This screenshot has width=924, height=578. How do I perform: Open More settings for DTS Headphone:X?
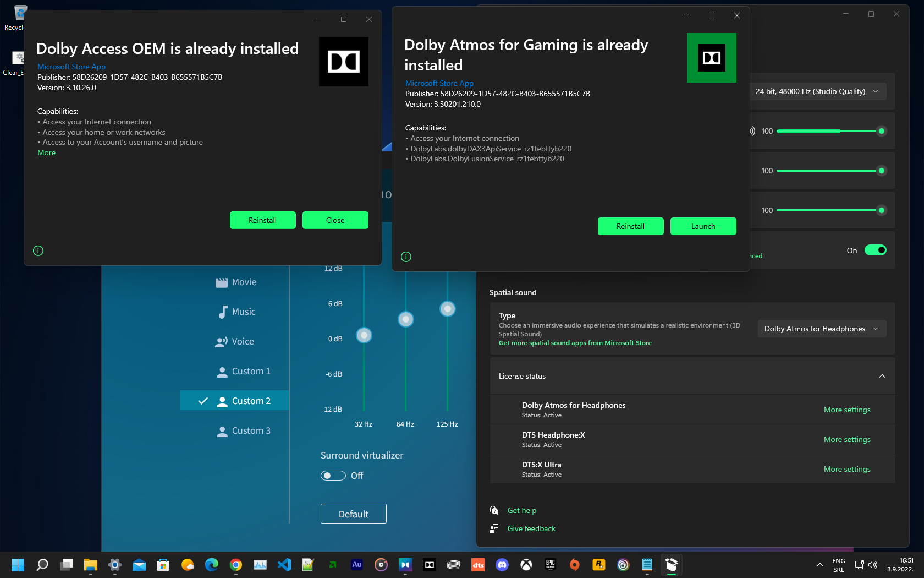pos(847,440)
